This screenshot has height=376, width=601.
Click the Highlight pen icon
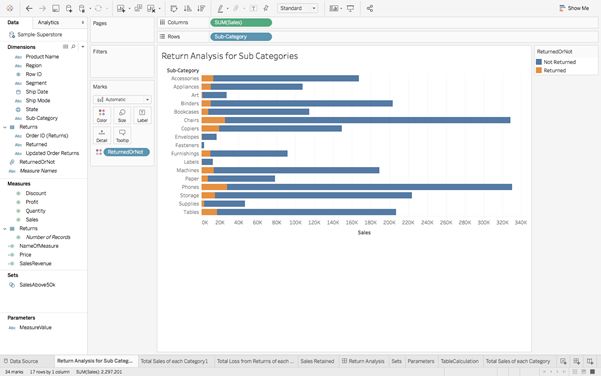coord(220,8)
